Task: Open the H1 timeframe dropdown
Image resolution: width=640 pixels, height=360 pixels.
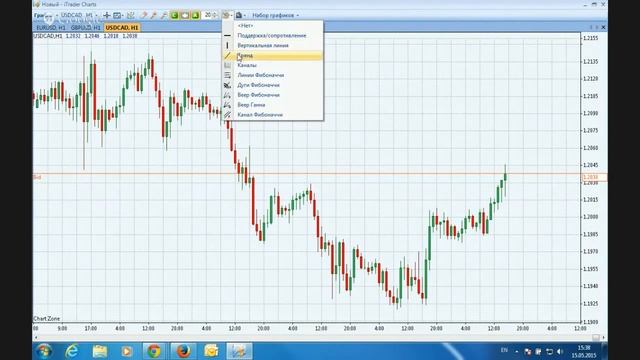Action: click(91, 16)
